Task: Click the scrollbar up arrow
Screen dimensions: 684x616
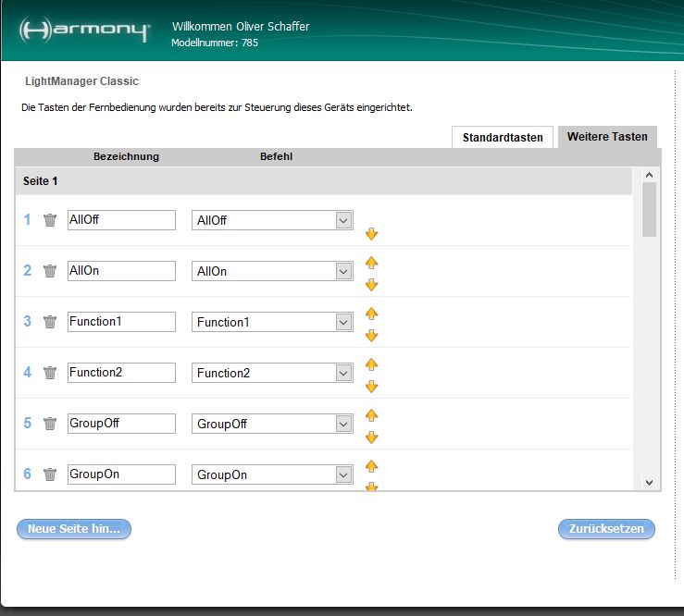Action: [x=648, y=175]
